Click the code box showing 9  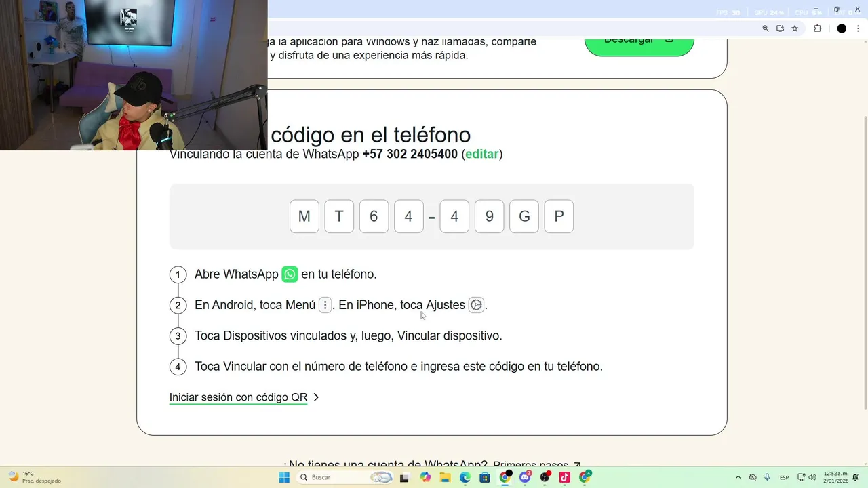490,216
